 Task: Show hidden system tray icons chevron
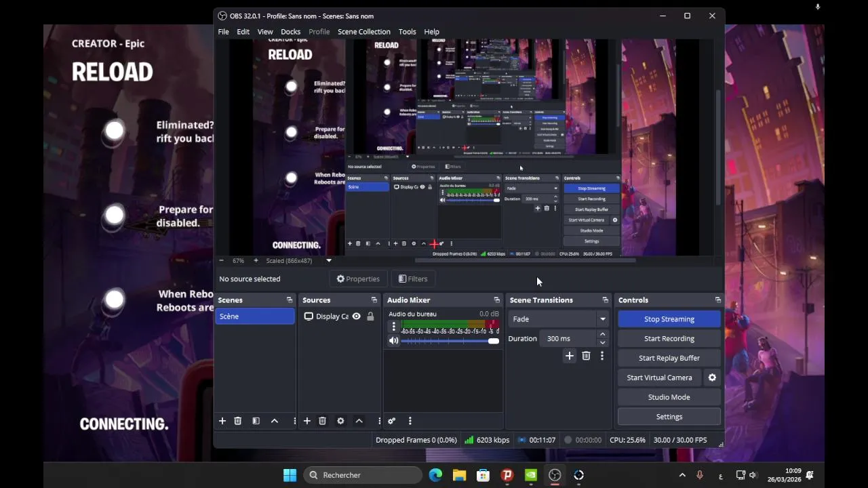682,475
